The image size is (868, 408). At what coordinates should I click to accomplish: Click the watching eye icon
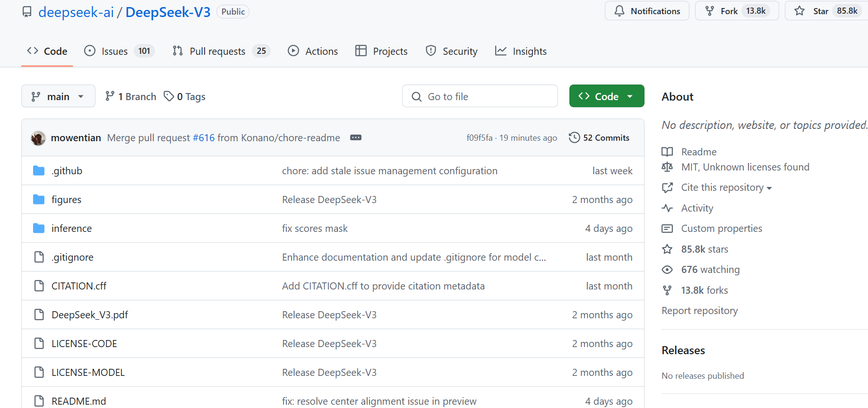(x=667, y=270)
